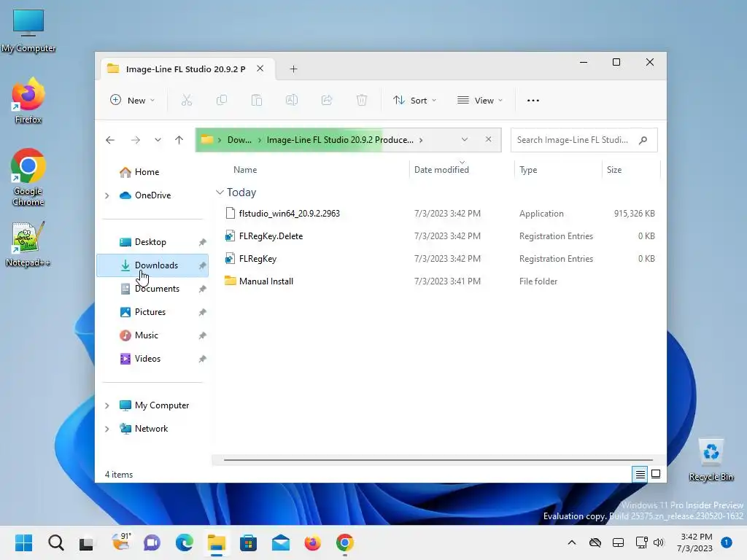Click the search box for Image-Line FL Studio
This screenshot has height=560, width=747.
pos(584,140)
